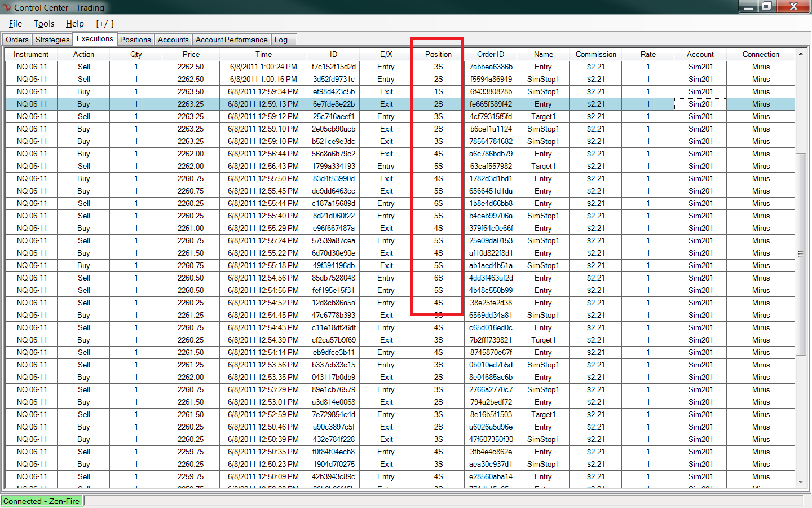Click the Connected - Zen-Fire status indicator
812x508 pixels.
pyautogui.click(x=42, y=501)
